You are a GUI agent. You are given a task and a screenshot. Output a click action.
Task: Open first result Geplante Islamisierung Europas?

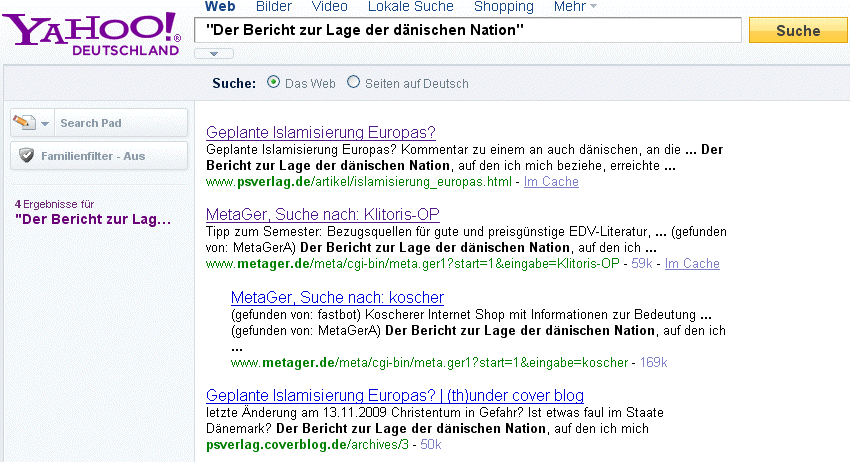click(x=321, y=132)
